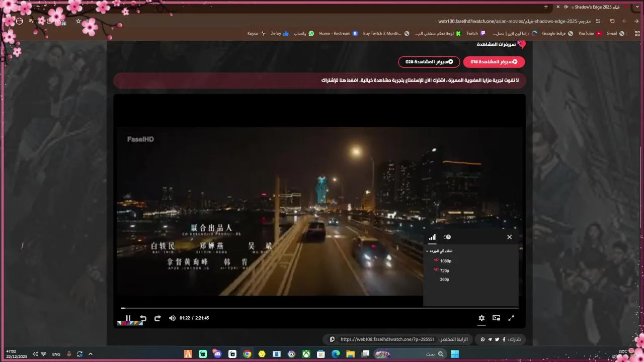Open the drama online bookmark
Viewport: 644px width, 362px height.
pyautogui.click(x=514, y=33)
